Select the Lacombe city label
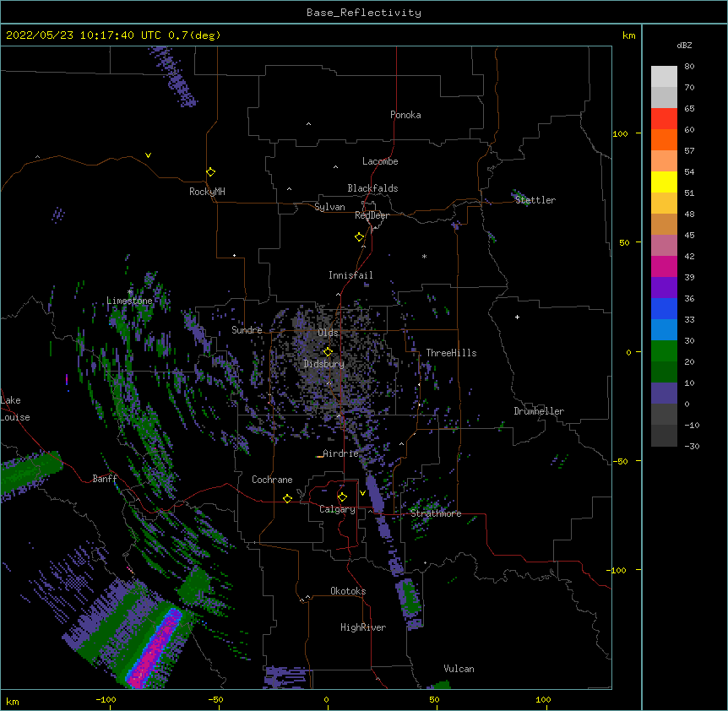 pos(380,161)
